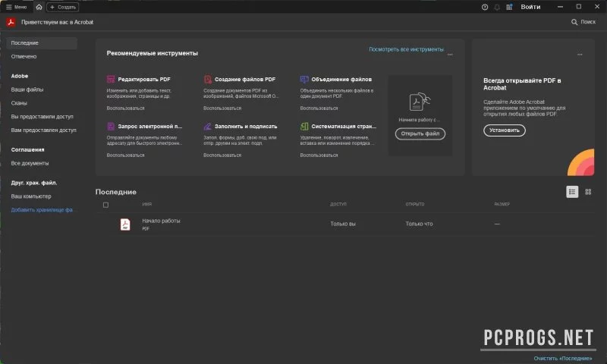Sort by ДОСТУП column header

(x=338, y=204)
